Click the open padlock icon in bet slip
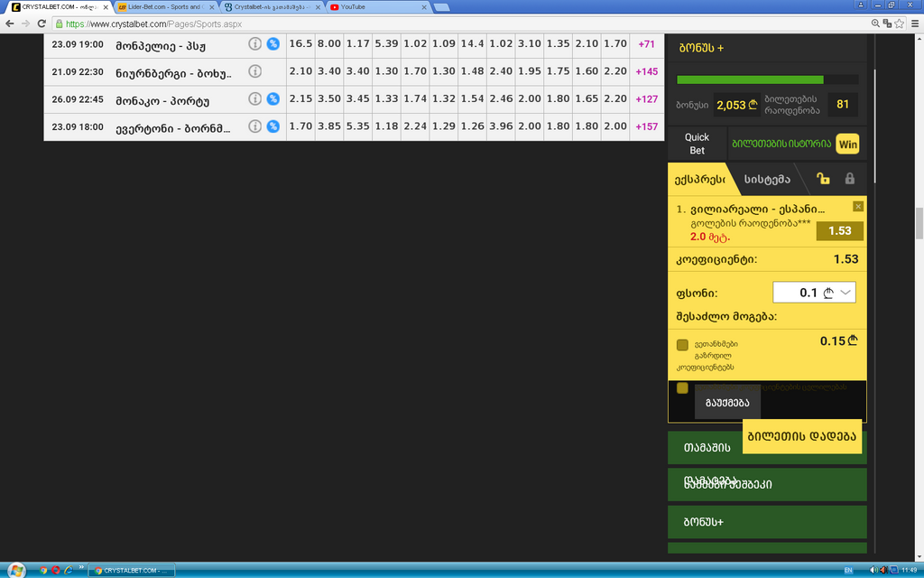 823,178
